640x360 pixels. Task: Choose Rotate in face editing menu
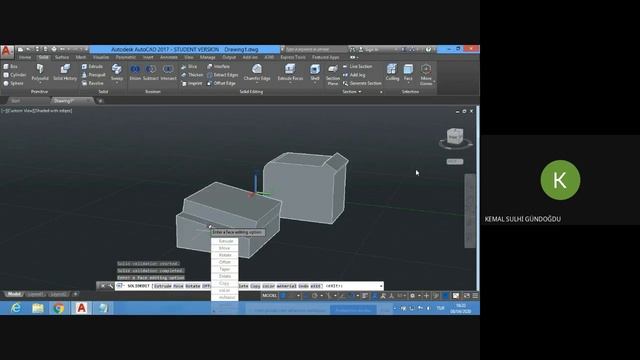(225, 255)
